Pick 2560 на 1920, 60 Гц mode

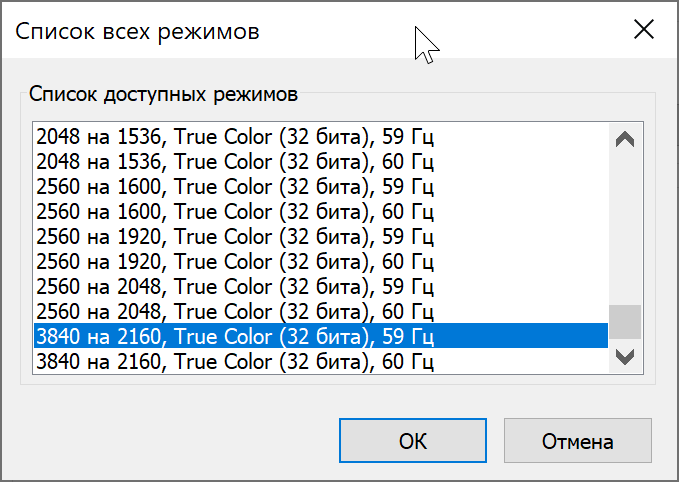(235, 261)
